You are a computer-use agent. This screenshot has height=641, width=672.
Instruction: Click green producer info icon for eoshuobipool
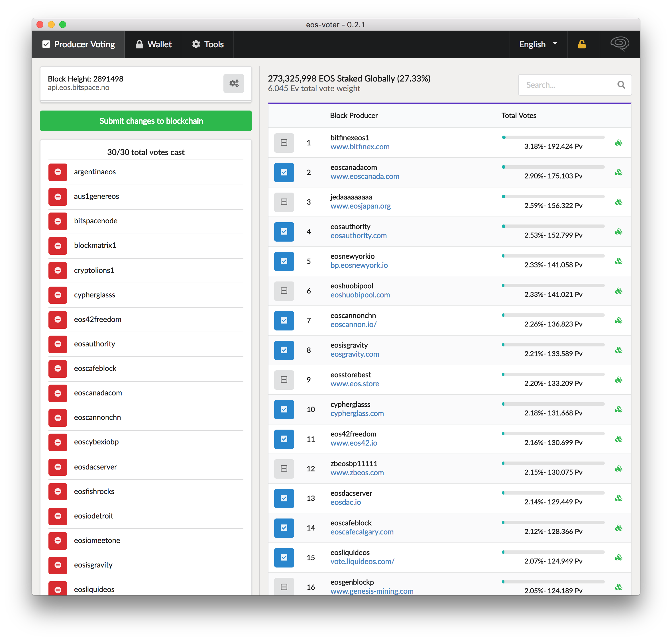pyautogui.click(x=618, y=291)
